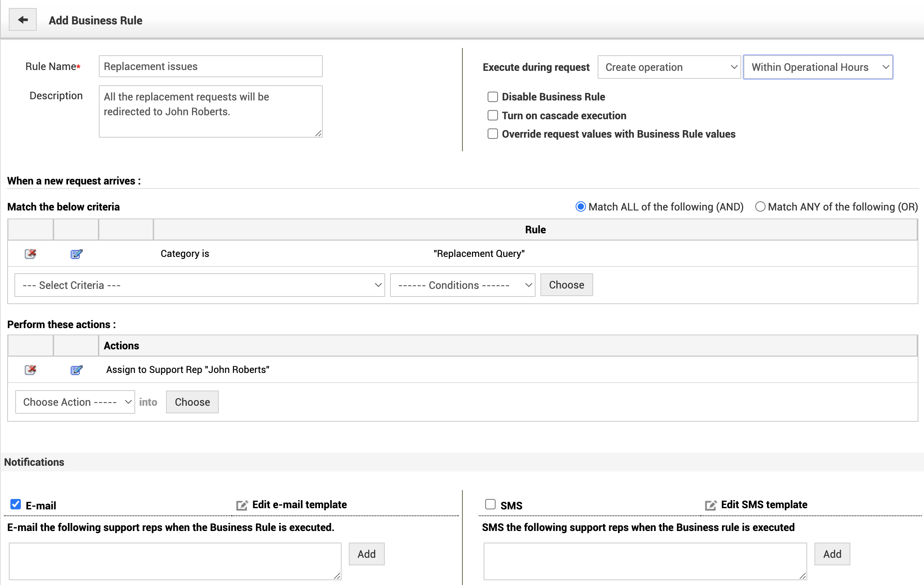Uncheck the E-mail notification checkbox

tap(16, 504)
